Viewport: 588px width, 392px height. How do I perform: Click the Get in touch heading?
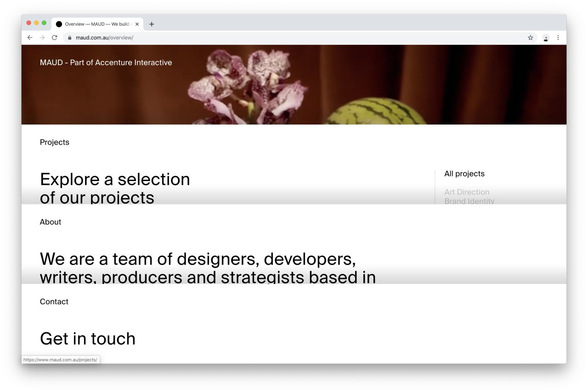(x=88, y=339)
